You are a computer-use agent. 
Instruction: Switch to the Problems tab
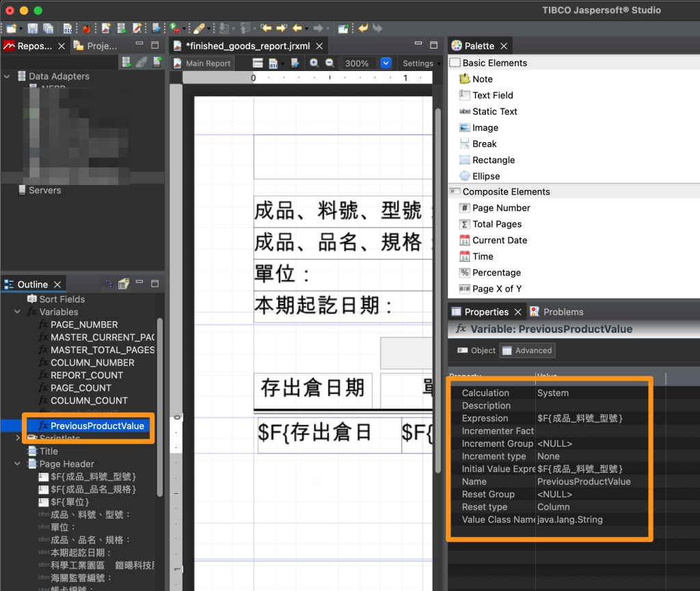[x=563, y=312]
